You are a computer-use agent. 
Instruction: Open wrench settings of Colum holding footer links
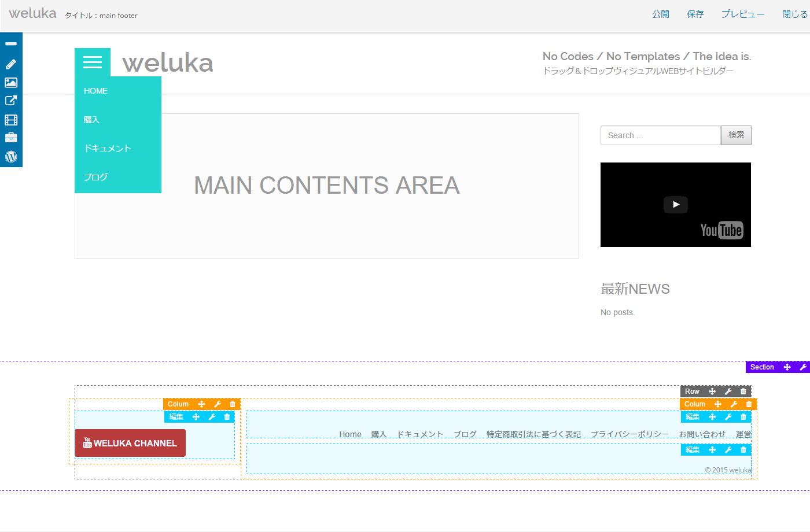point(734,404)
